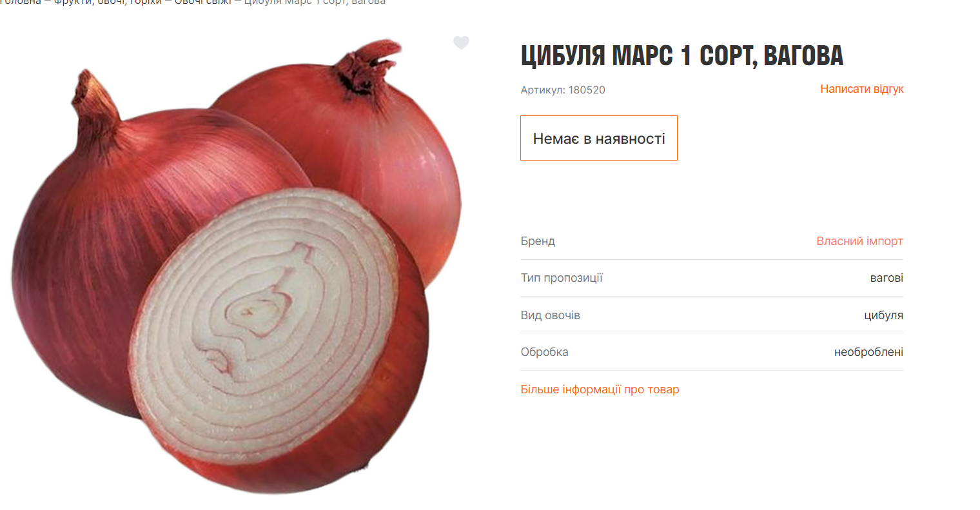Screen dimensions: 980x510
Task: Select the Артикул: 180520 text
Action: point(563,90)
